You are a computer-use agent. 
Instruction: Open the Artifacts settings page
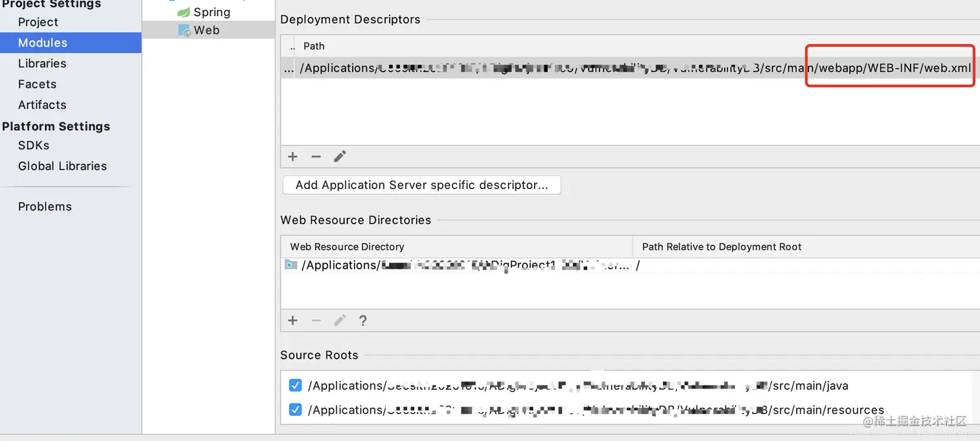42,105
